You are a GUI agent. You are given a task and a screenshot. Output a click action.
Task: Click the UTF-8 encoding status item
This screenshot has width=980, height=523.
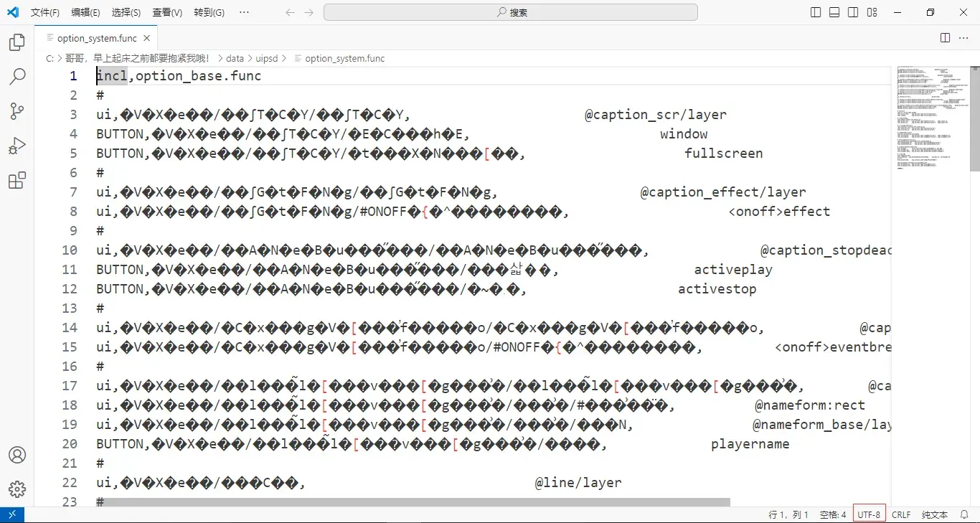869,514
